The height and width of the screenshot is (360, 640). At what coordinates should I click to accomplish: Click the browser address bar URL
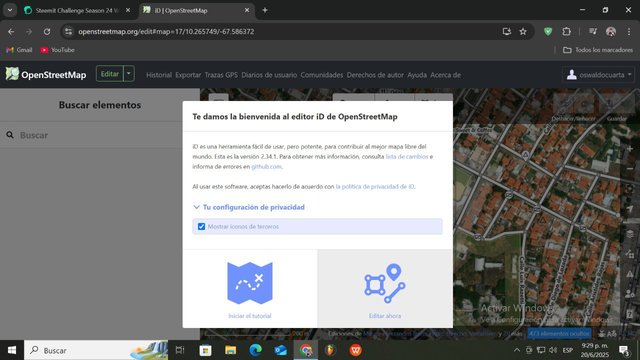pos(166,31)
